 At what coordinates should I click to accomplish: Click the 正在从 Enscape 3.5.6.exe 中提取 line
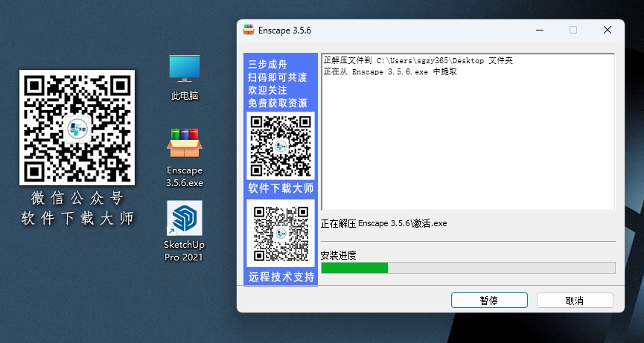390,72
